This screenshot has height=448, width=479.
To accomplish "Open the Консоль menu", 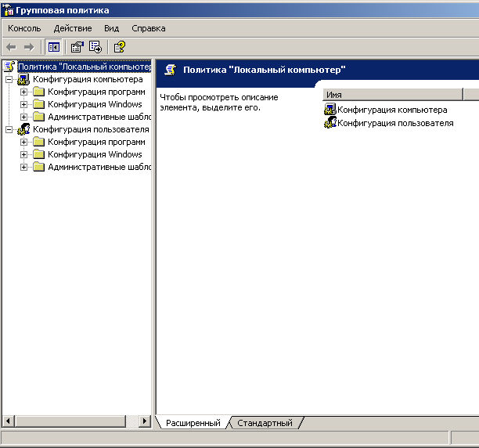I will click(24, 28).
